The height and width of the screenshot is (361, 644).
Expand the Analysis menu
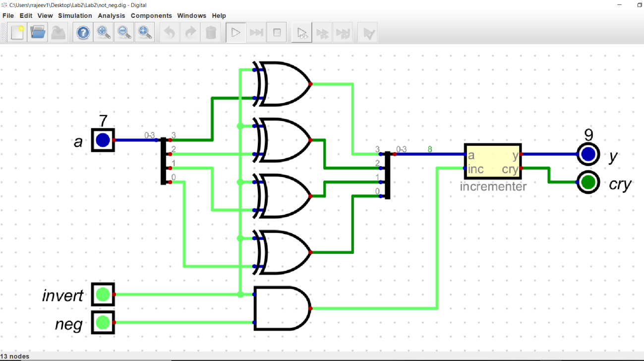(x=112, y=15)
